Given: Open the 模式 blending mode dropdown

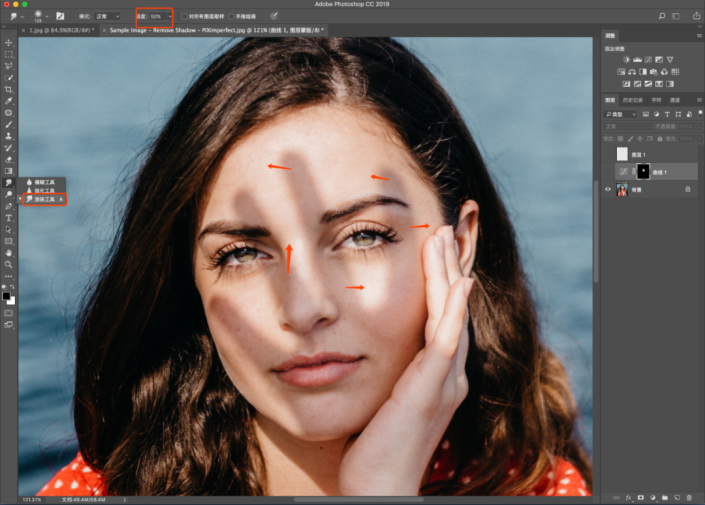Looking at the screenshot, I should [x=108, y=16].
